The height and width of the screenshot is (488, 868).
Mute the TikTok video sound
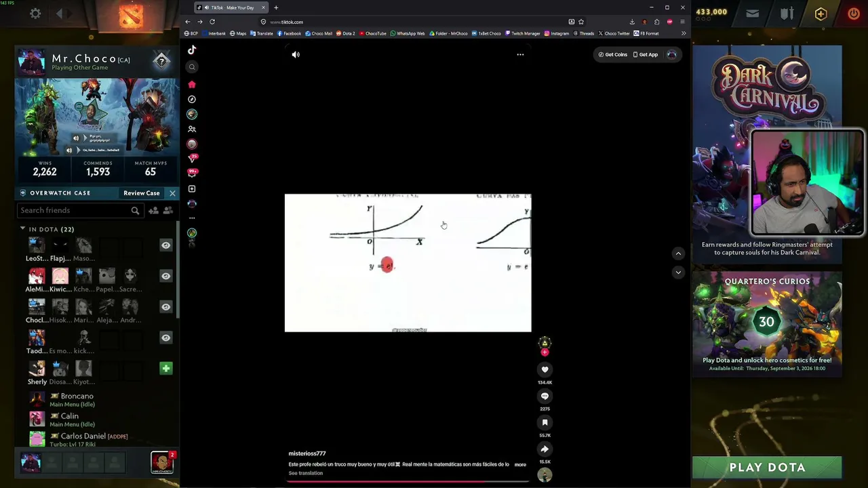pyautogui.click(x=296, y=54)
